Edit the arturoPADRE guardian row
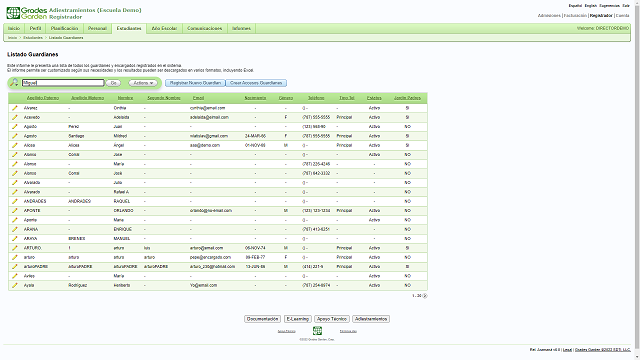 click(15, 267)
